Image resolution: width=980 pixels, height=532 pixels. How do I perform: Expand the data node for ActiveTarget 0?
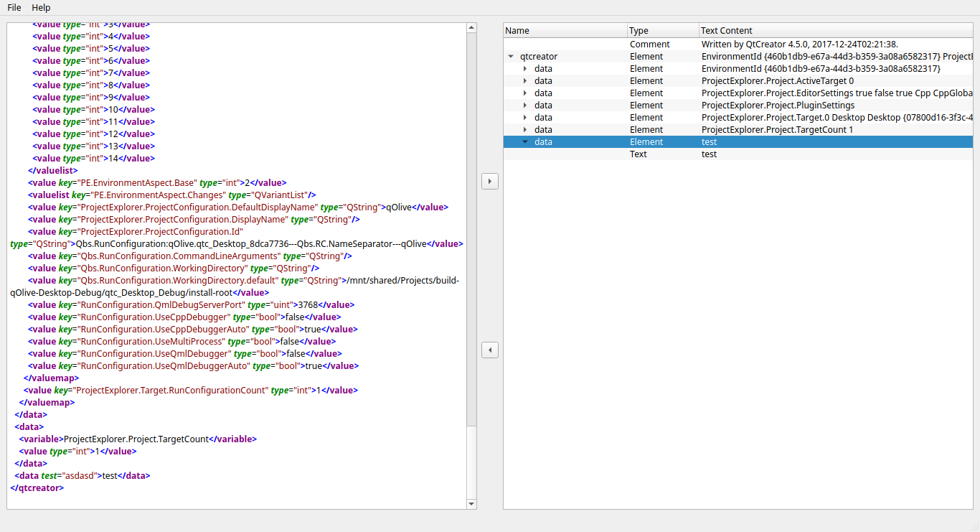[x=525, y=81]
